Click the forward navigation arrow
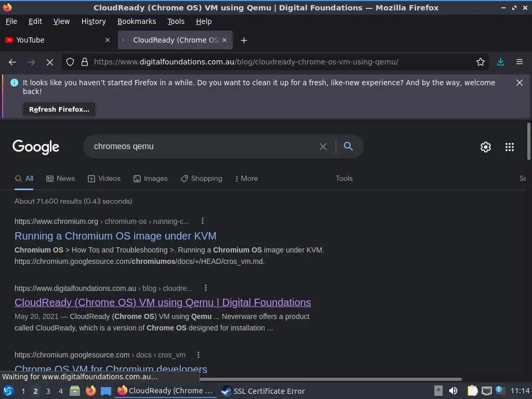Viewport: 532px width, 399px height. pyautogui.click(x=31, y=62)
